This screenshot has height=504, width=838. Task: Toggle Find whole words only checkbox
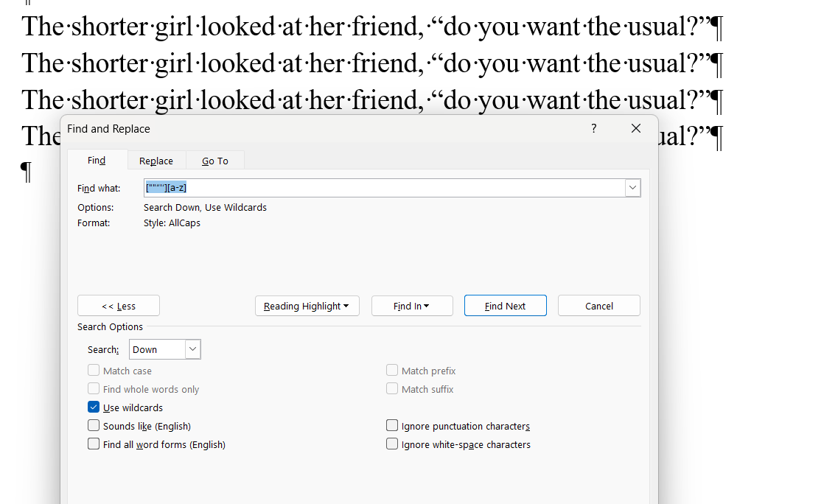(x=94, y=388)
